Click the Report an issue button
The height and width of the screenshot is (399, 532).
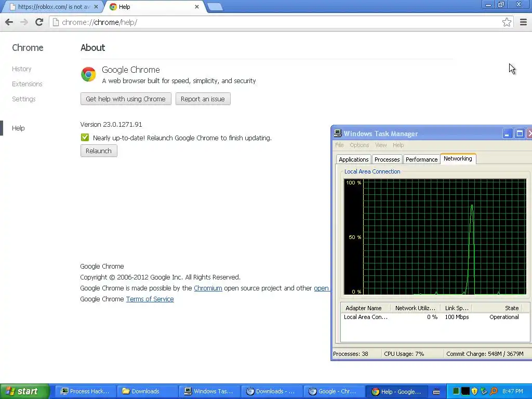pos(203,99)
